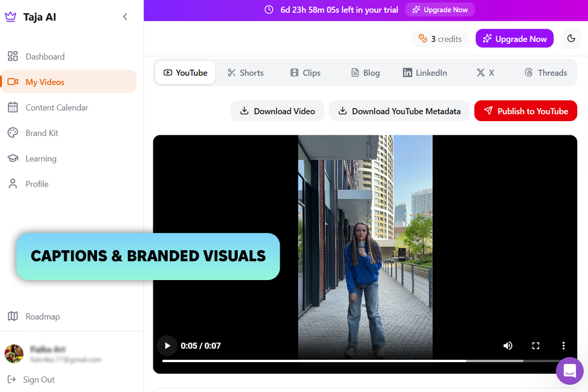The image size is (588, 392).
Task: Click Publish to YouTube button
Action: (526, 111)
